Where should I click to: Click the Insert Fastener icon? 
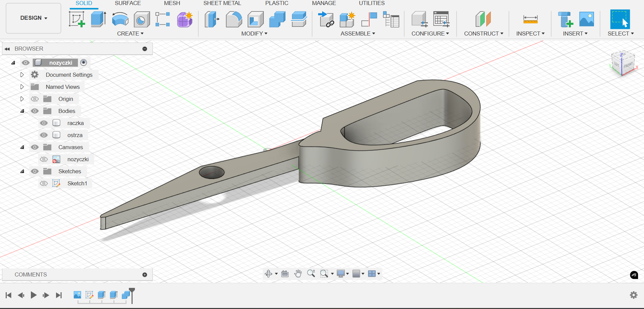point(565,19)
